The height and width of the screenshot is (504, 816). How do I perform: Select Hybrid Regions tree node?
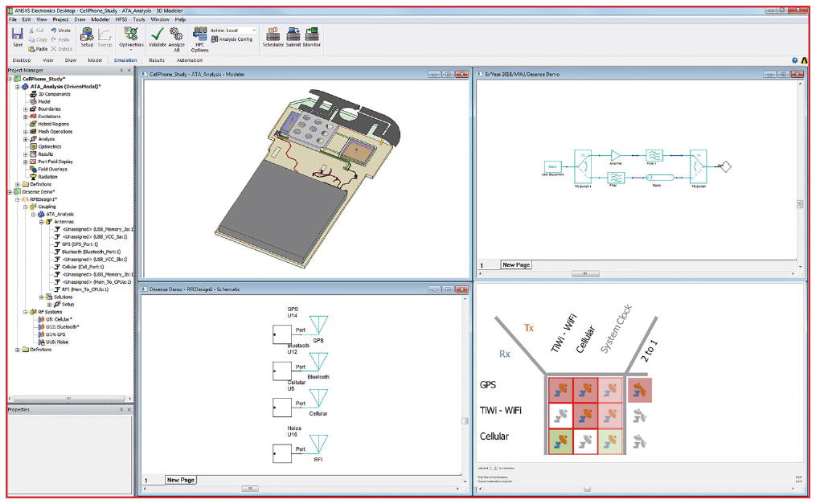coord(53,125)
